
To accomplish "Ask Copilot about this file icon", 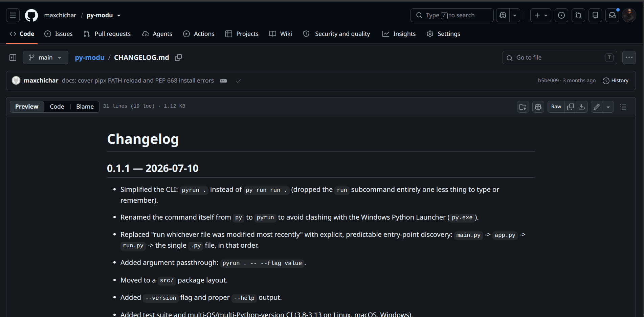I will point(538,107).
